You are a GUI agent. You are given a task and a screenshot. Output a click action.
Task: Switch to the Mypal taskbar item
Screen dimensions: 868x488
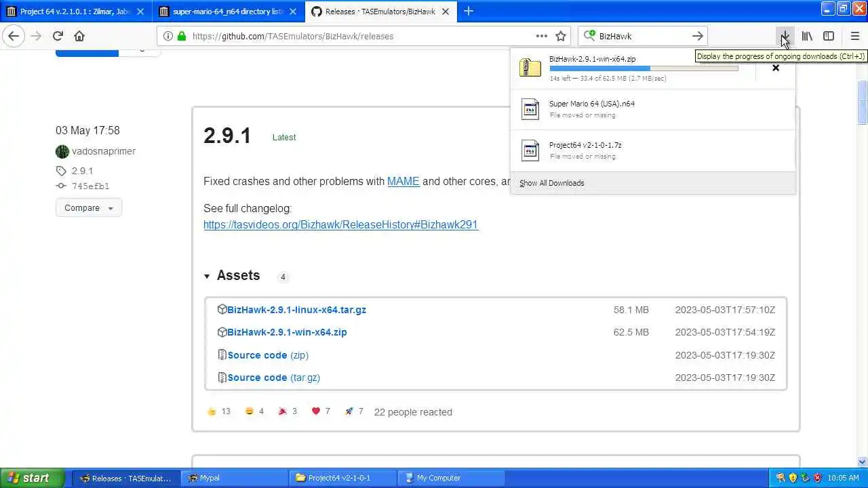point(235,478)
